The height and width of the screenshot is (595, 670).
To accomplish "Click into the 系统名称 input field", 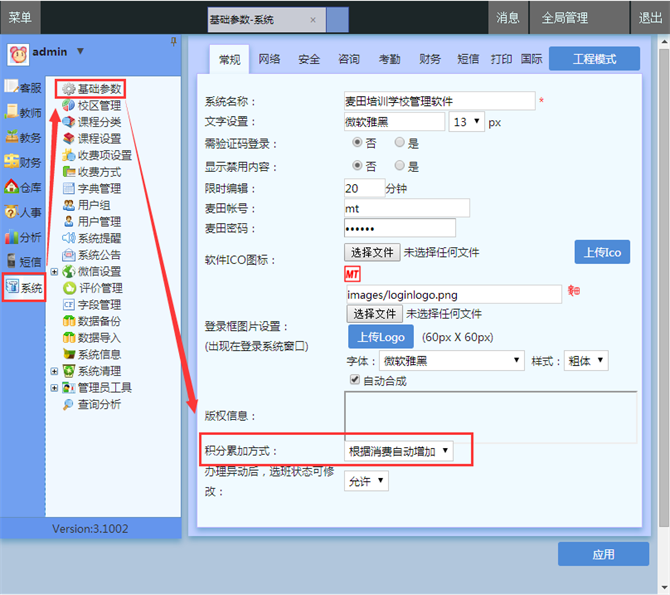I will tap(440, 101).
